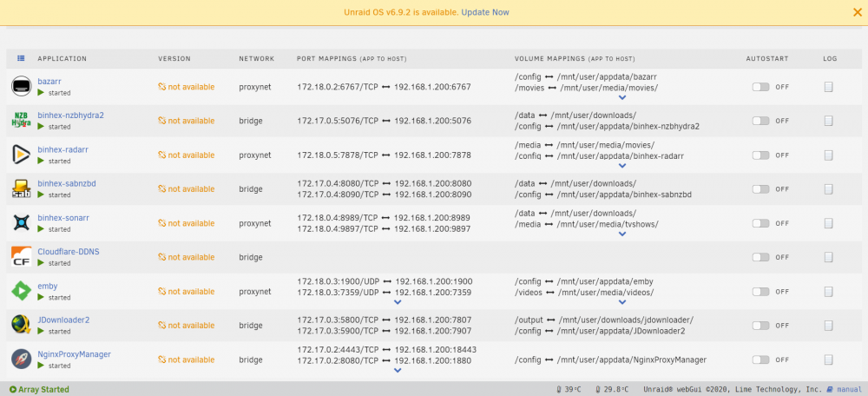The height and width of the screenshot is (396, 868).
Task: Click the list view icon in table header
Action: [21, 58]
